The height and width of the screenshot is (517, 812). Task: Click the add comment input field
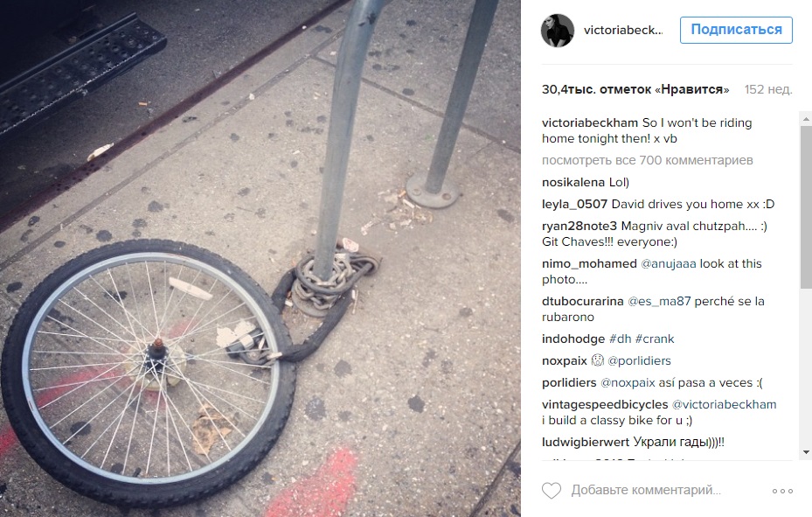click(646, 490)
